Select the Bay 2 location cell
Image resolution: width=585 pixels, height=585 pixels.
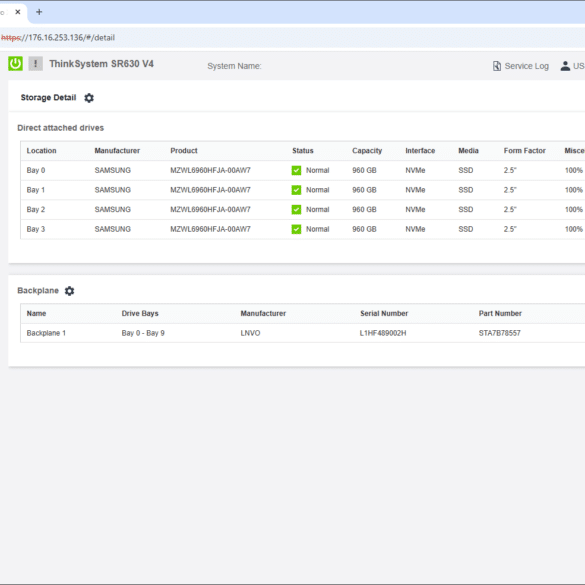[36, 210]
